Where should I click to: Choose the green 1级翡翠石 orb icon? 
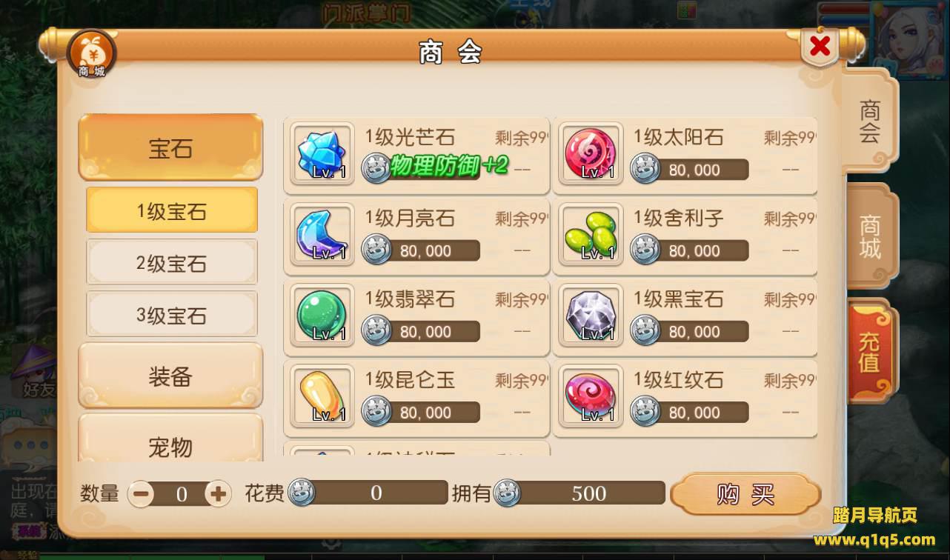(322, 316)
